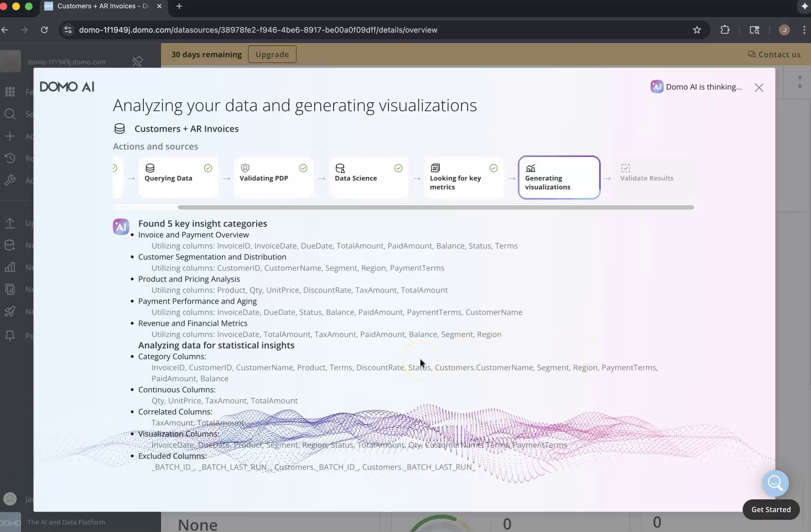811x532 pixels.
Task: Click the sidebar pin toggle icon
Action: (x=138, y=61)
